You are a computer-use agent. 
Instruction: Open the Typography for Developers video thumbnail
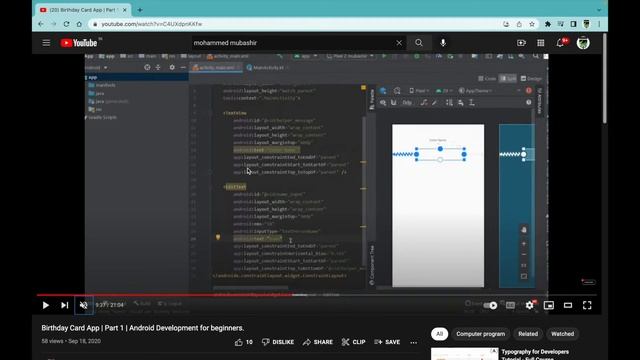point(464,354)
